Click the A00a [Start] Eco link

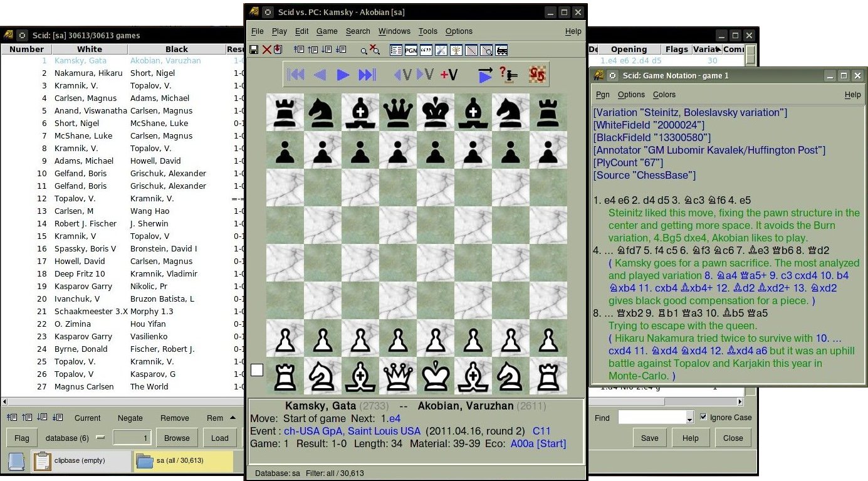538,443
